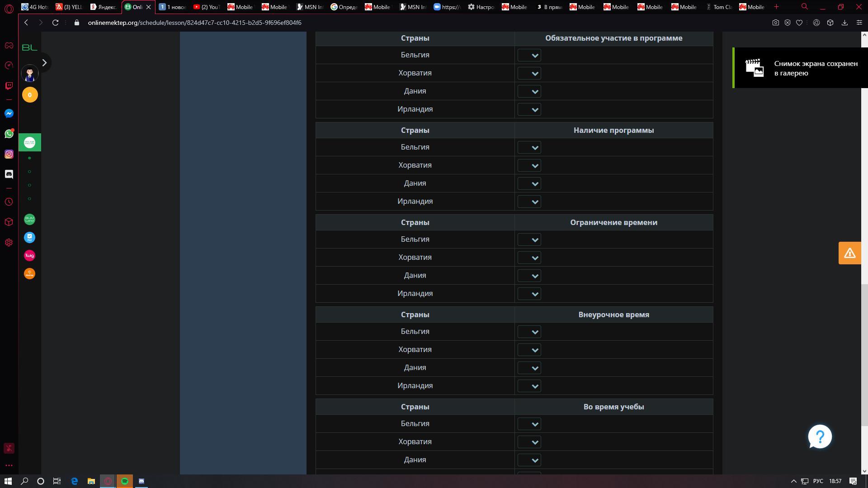Open the Ирландия dropdown under Внеурочное время

pos(529,386)
